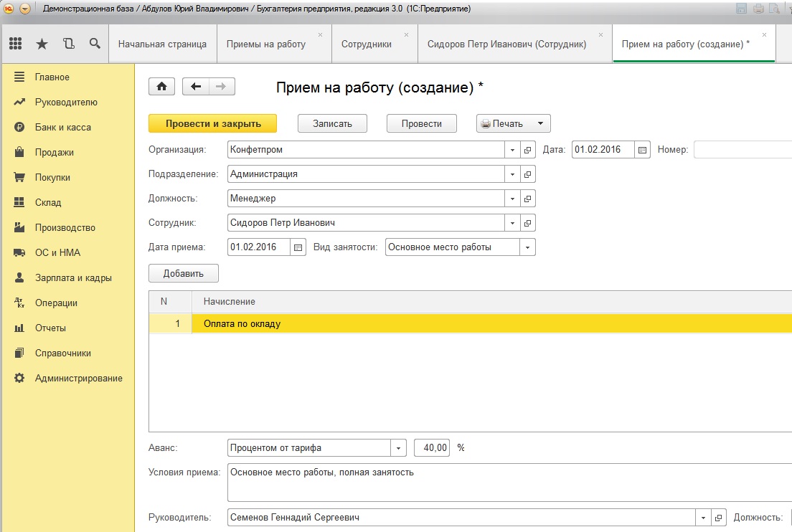The height and width of the screenshot is (532, 792).
Task: Open calendar picker for Дата field
Action: coord(642,150)
